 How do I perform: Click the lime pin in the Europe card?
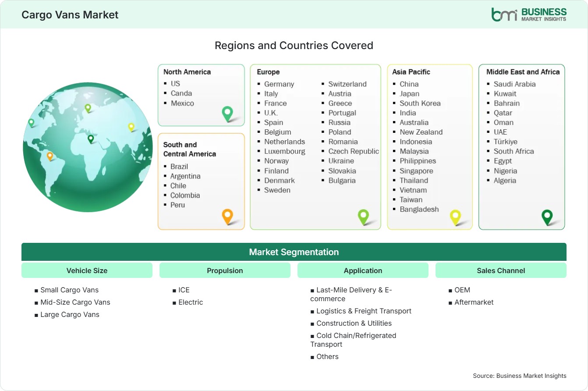pos(363,217)
